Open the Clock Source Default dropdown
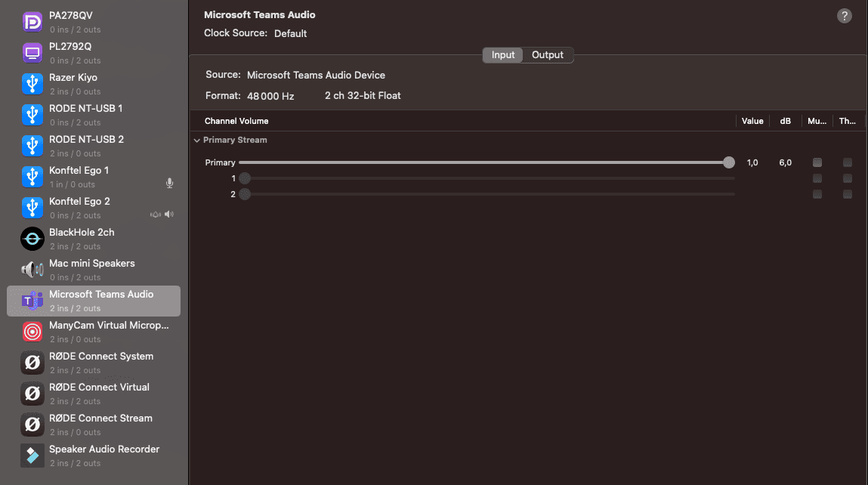The width and height of the screenshot is (868, 485). coord(290,34)
